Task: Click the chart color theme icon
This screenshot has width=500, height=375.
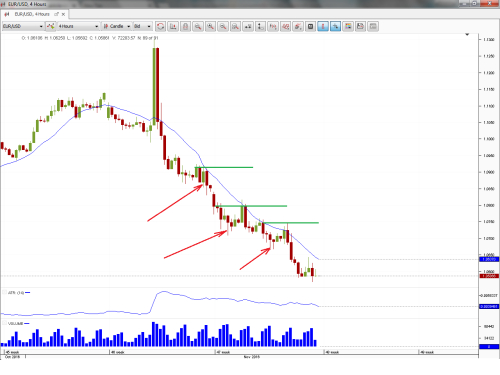Action: click(x=348, y=26)
